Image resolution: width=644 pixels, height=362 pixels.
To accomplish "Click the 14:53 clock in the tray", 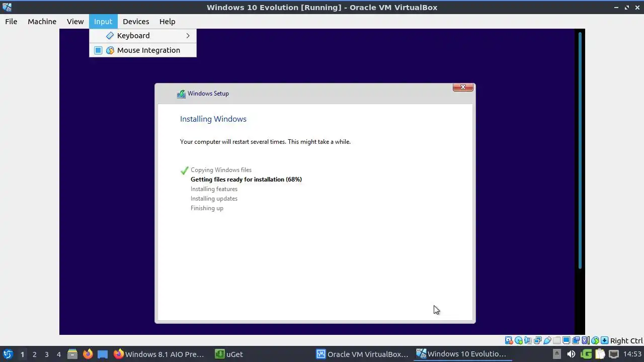I will pyautogui.click(x=632, y=354).
